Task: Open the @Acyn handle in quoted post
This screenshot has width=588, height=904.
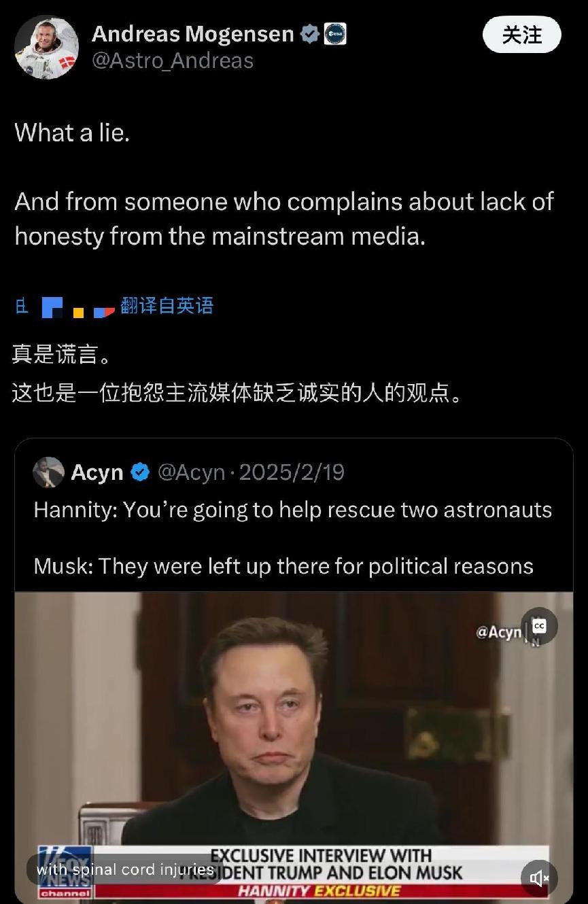Action: click(x=191, y=472)
